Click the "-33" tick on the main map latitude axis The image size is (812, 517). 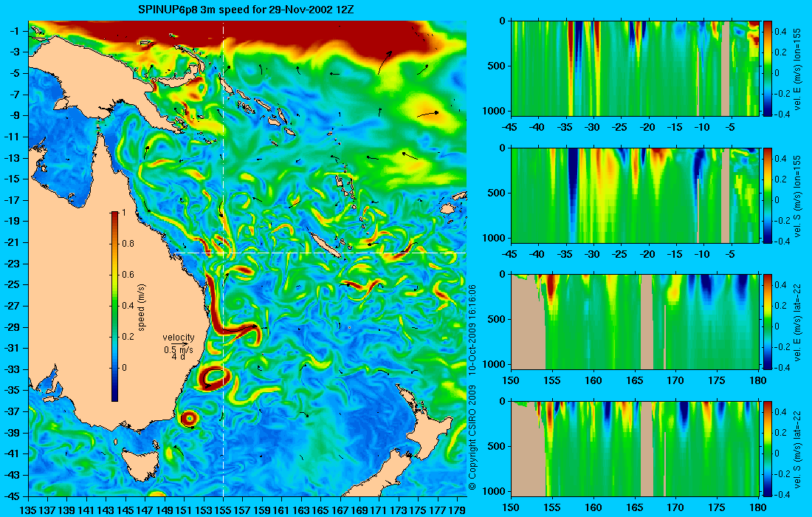(11, 369)
